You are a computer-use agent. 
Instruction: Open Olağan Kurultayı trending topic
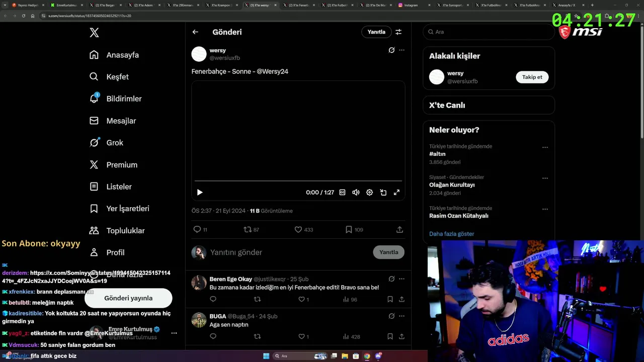(x=452, y=185)
